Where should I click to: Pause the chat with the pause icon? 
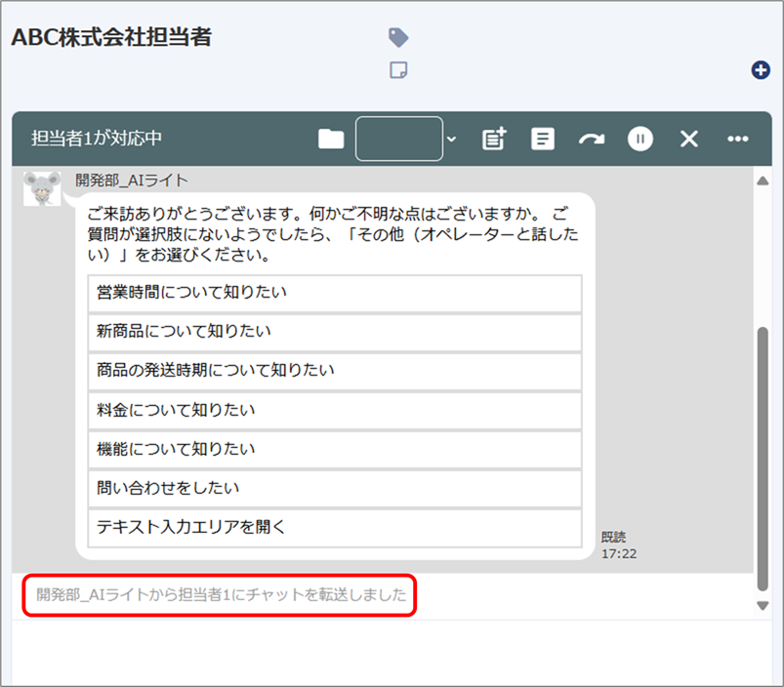tap(640, 139)
